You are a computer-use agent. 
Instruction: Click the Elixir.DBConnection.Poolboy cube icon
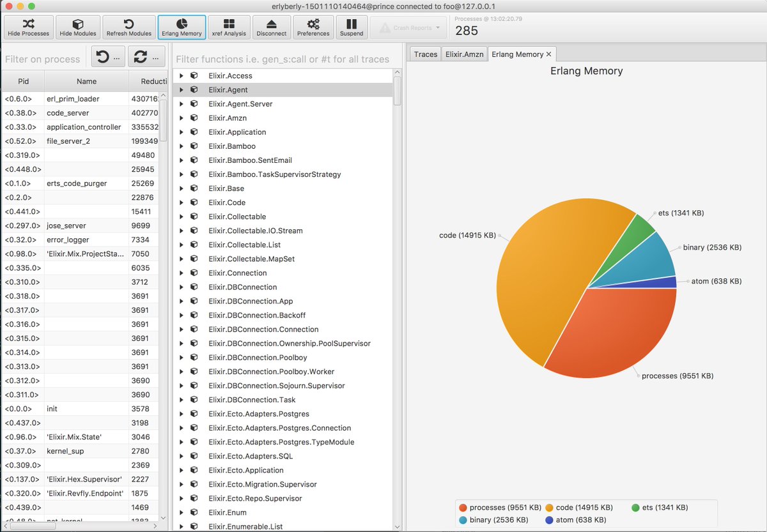(194, 357)
